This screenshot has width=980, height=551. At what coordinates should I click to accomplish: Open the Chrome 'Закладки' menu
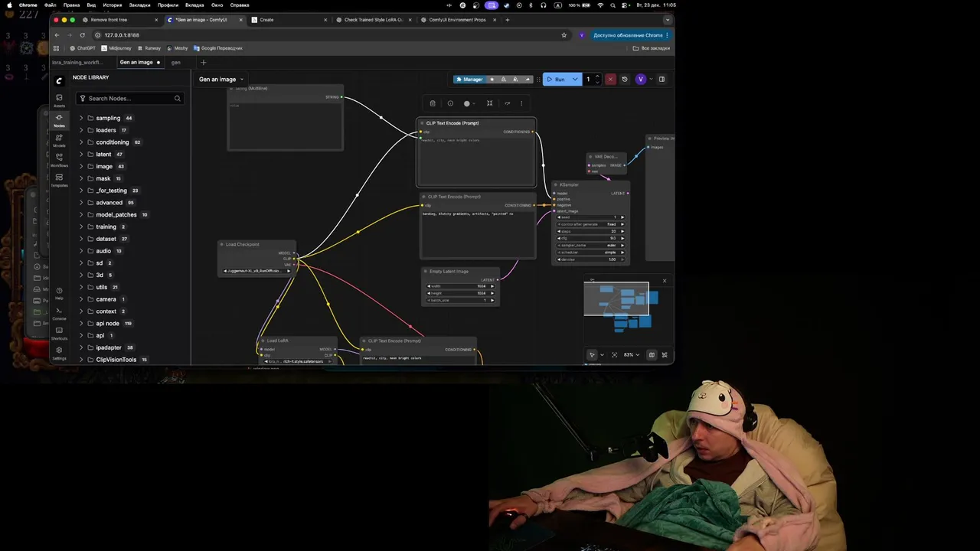pos(139,5)
